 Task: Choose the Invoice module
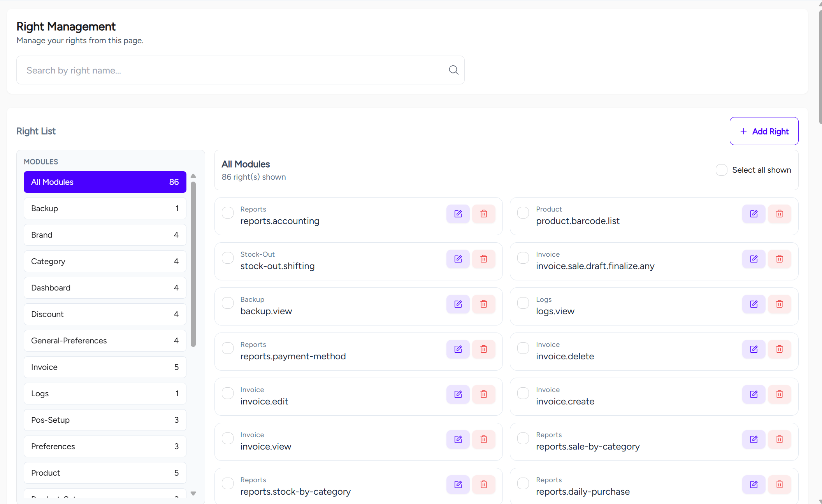[105, 367]
